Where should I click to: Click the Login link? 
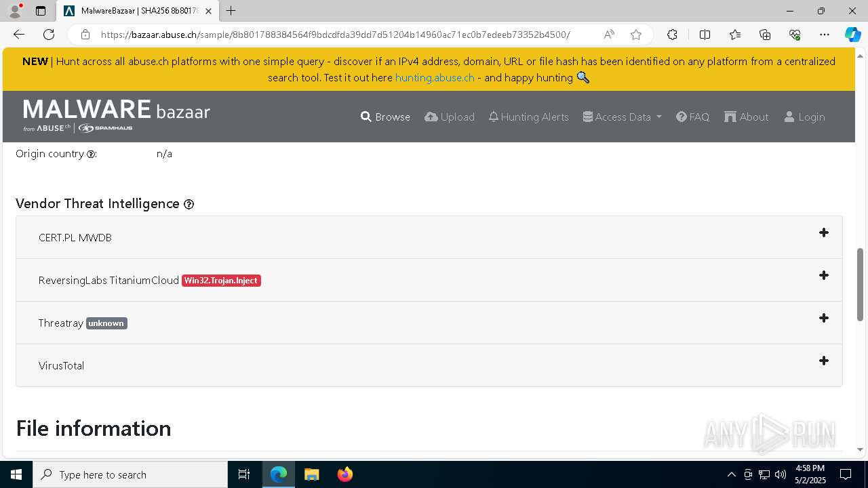(x=804, y=117)
